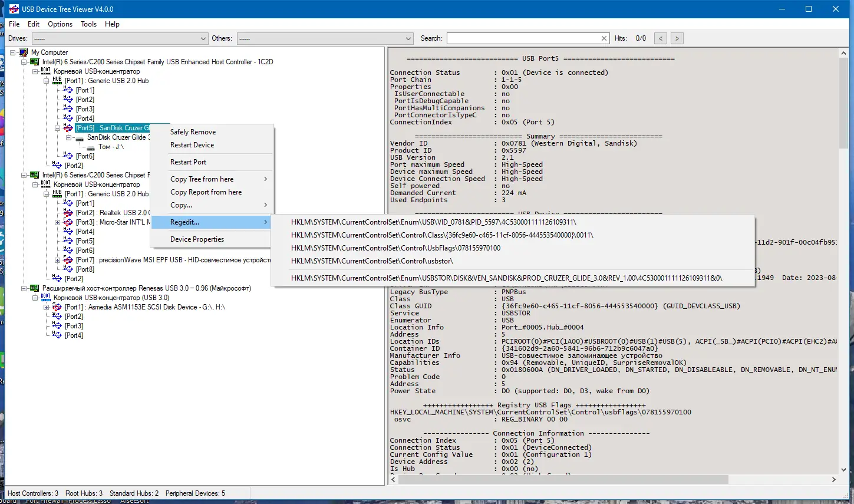Go to previous search hit button
This screenshot has height=504, width=854.
click(661, 38)
